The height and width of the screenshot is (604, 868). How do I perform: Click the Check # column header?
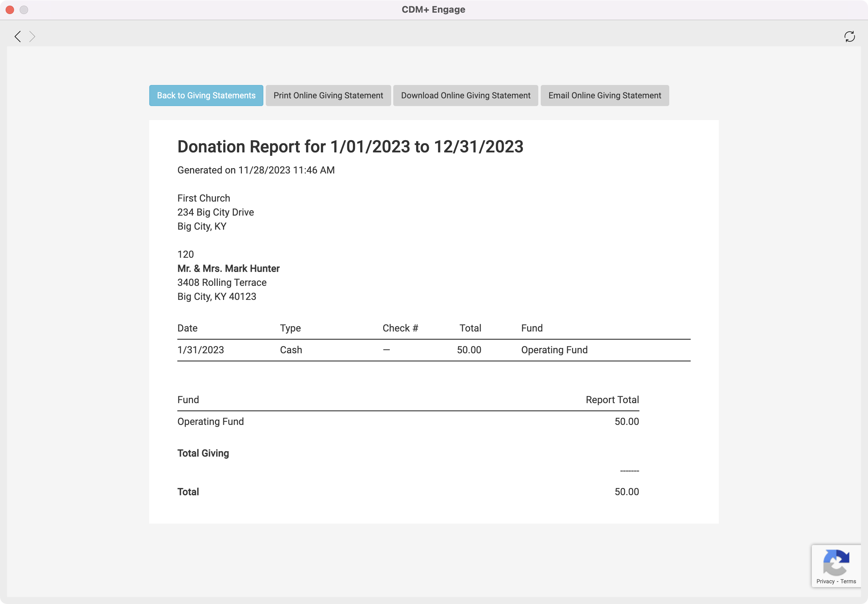400,328
